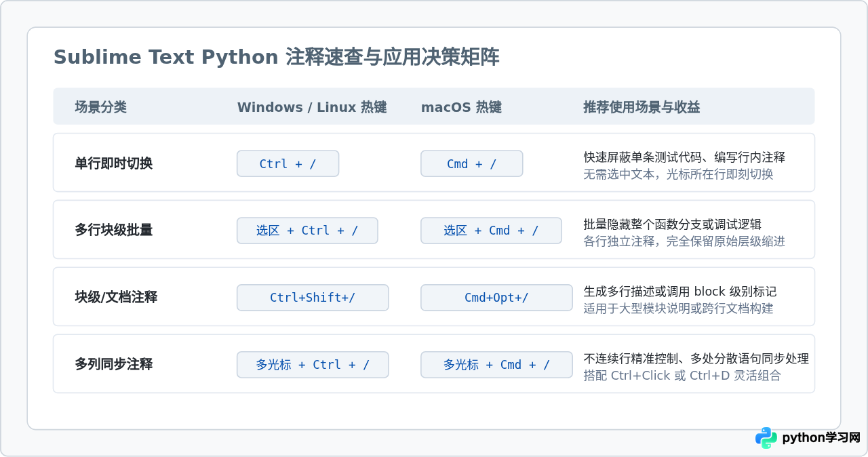
Task: Click the 推荐使用场景与收益 column header
Action: click(x=642, y=107)
